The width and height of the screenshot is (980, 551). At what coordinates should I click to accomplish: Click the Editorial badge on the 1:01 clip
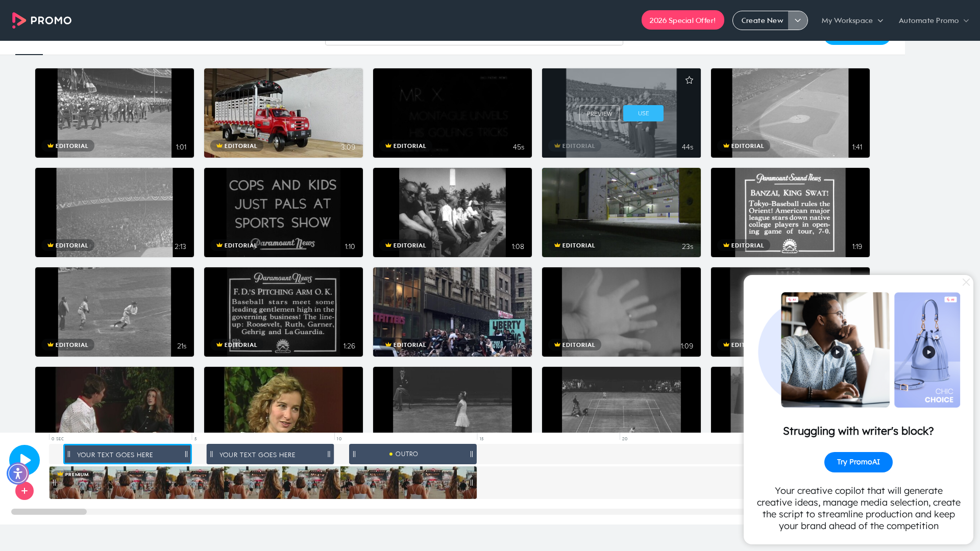68,146
